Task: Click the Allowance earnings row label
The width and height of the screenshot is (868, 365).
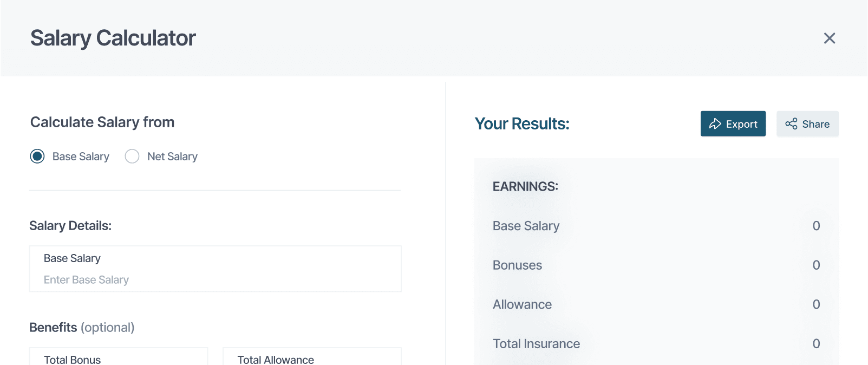Action: click(522, 304)
